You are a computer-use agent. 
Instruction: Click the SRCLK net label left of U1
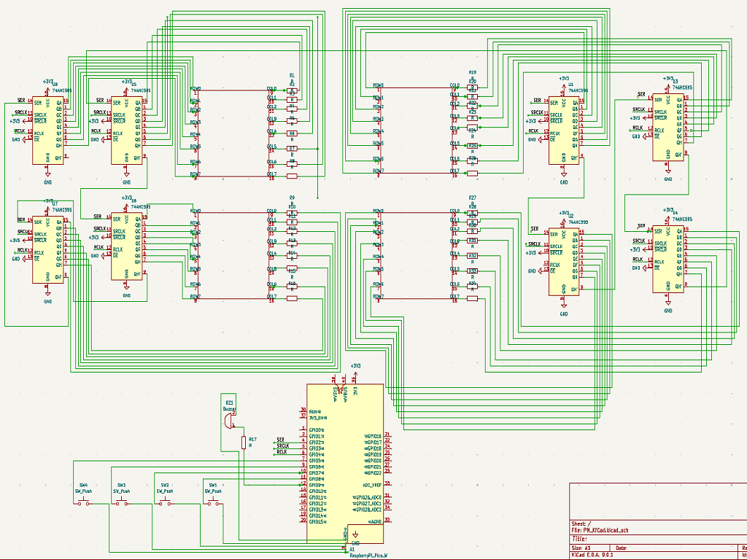tap(537, 112)
